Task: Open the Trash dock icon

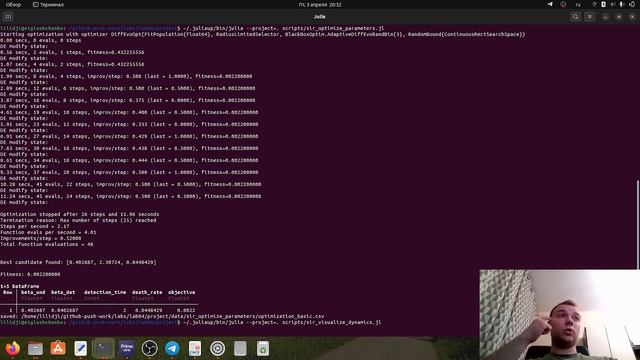Action: point(263,348)
